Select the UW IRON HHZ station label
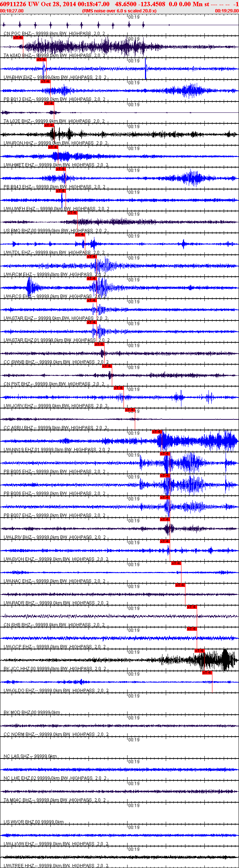The image size is (239, 868). point(55,143)
